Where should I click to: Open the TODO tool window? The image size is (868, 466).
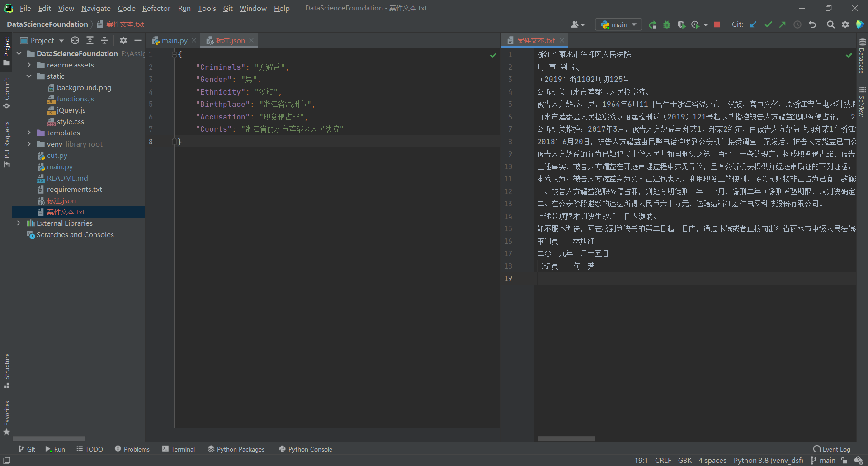pos(90,449)
